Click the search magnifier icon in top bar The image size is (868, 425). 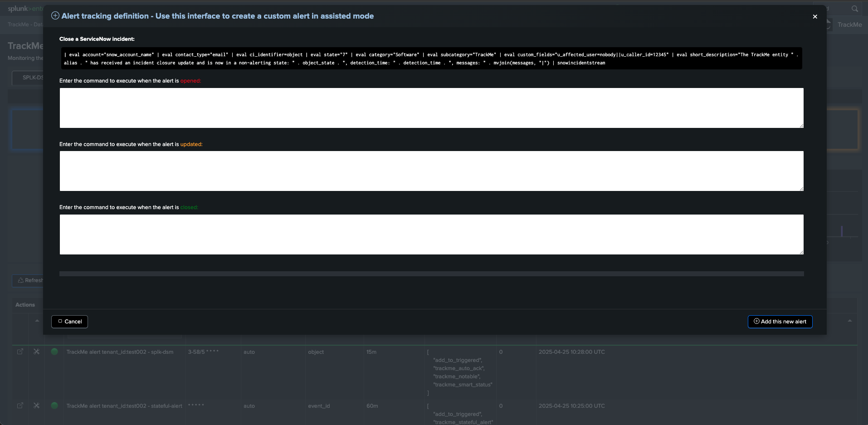(x=854, y=9)
